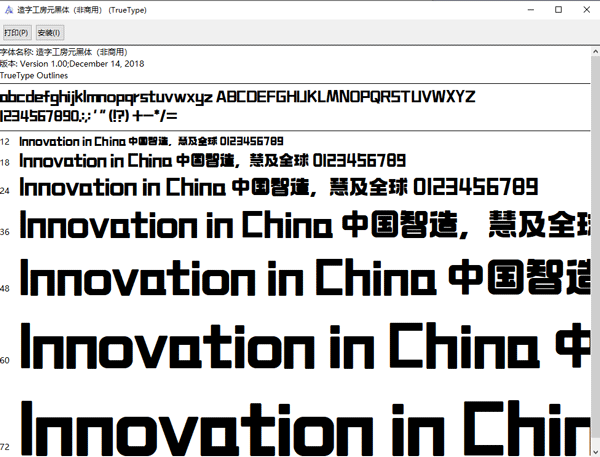
Task: Click the size 12 sample text line
Action: coord(151,142)
